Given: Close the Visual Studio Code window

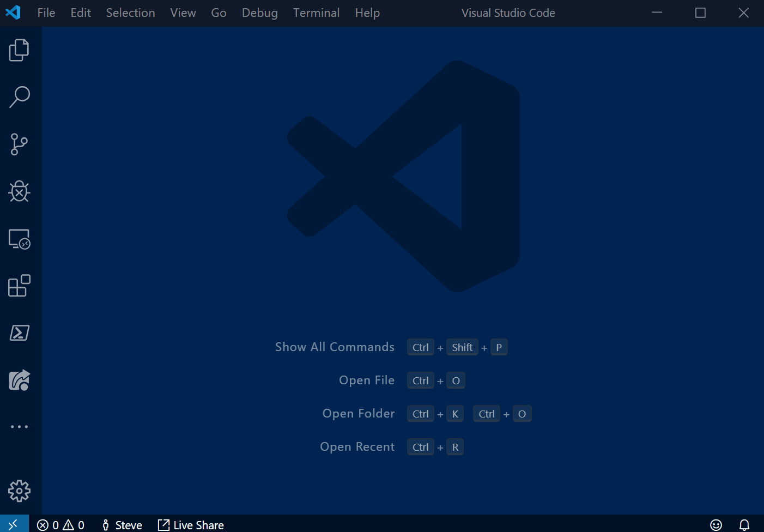Looking at the screenshot, I should (743, 13).
